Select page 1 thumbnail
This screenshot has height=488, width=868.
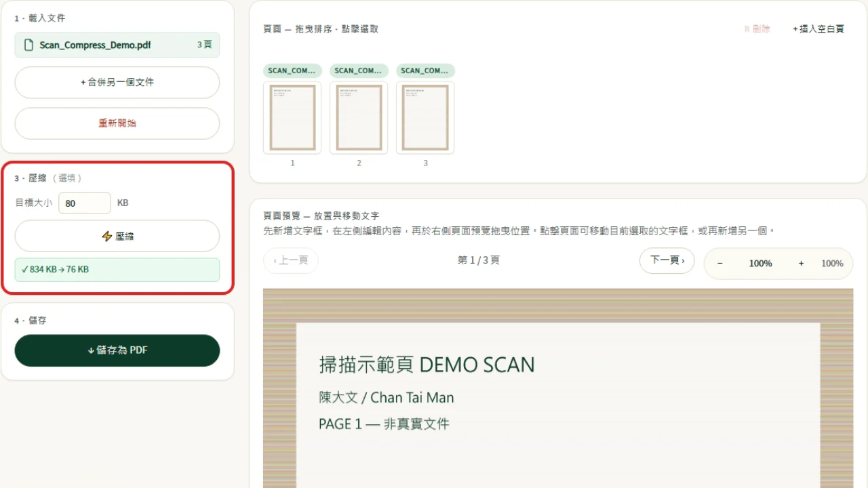(292, 118)
